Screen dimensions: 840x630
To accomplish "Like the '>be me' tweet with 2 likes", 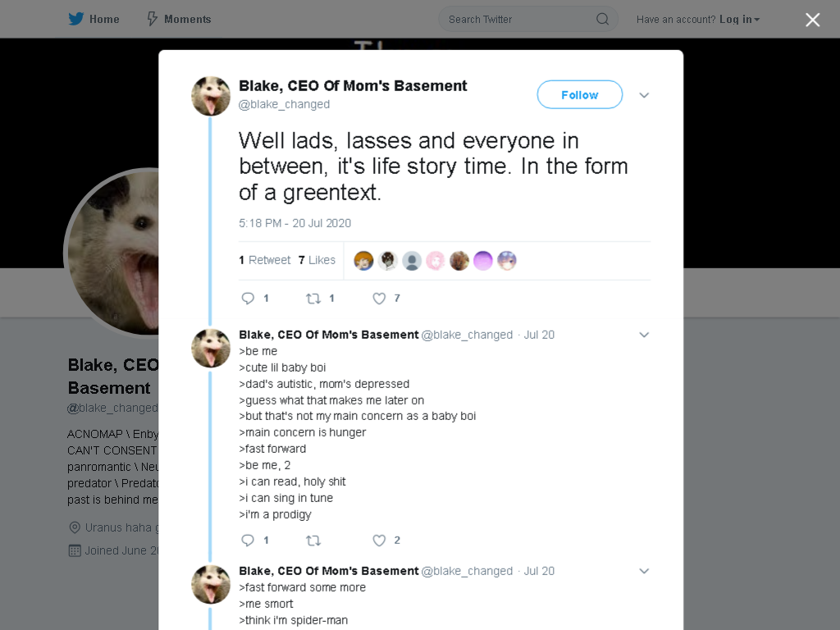I will (x=379, y=541).
